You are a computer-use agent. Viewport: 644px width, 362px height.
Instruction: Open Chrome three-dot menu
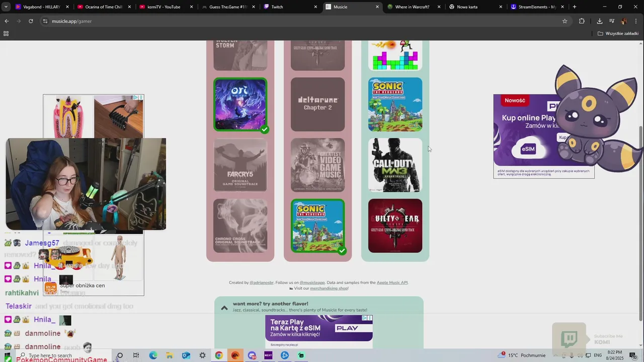(636, 21)
